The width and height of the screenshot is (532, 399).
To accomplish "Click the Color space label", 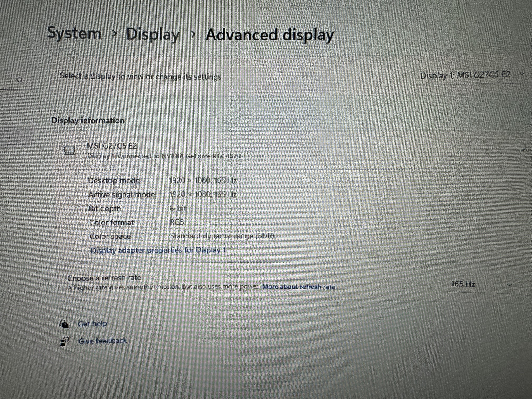I will click(110, 236).
